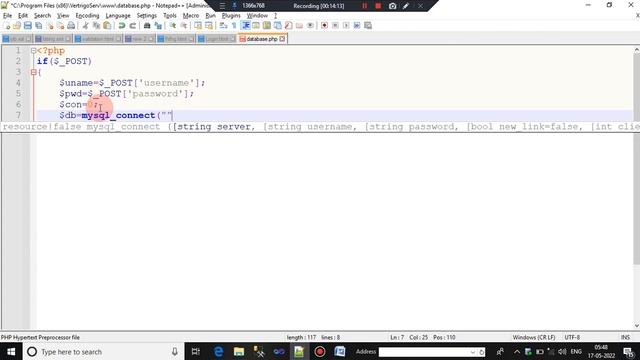The height and width of the screenshot is (360, 640).
Task: Show hidden system tray icons chevron
Action: point(517,352)
